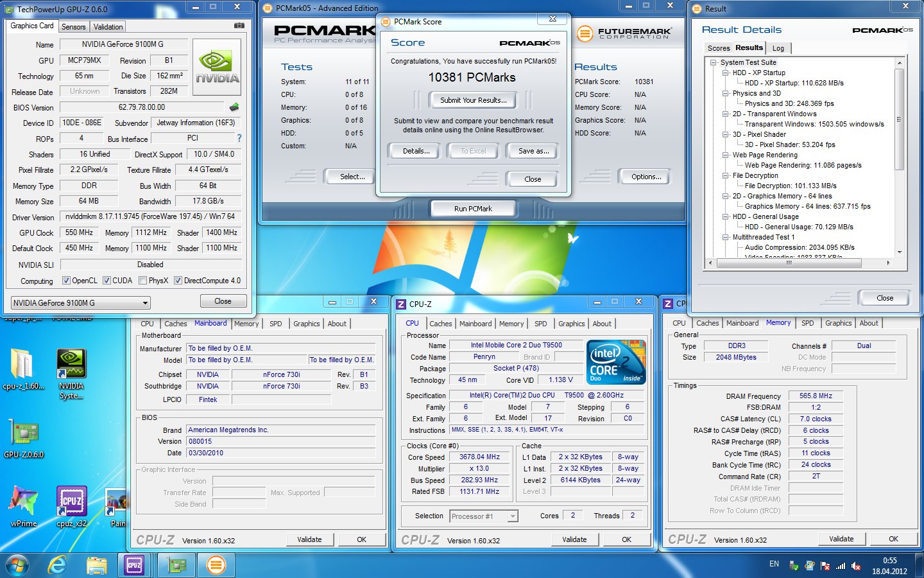Click the GPU-Z BIOS Version field
Screen dimensions: 924x578
pos(142,107)
